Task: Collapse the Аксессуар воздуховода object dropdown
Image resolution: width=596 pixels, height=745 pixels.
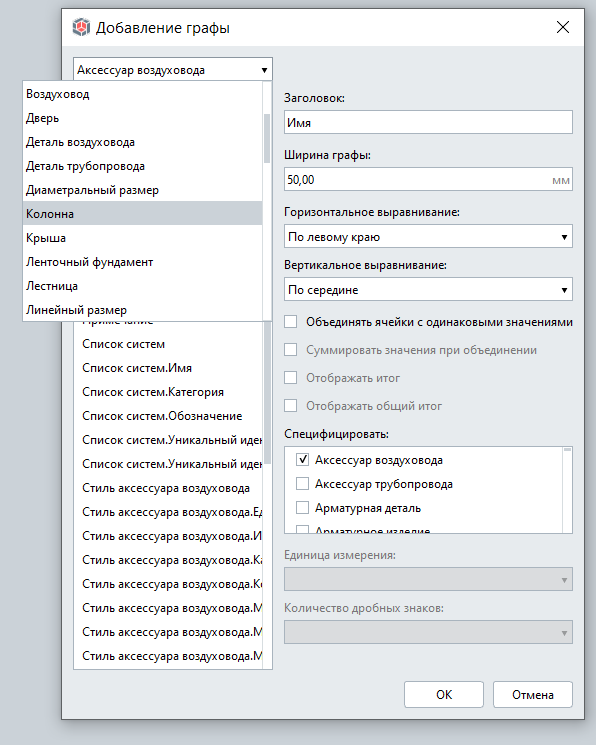Action: [173, 70]
